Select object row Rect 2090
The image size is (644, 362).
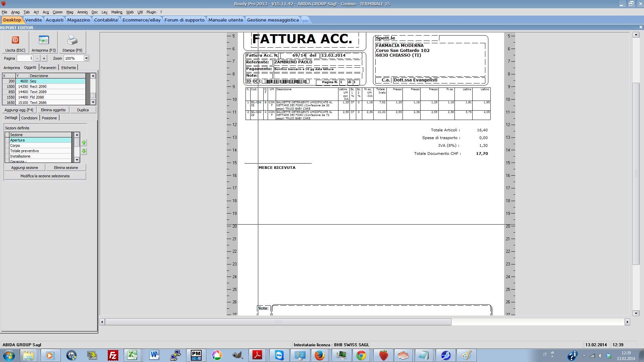(x=44, y=86)
